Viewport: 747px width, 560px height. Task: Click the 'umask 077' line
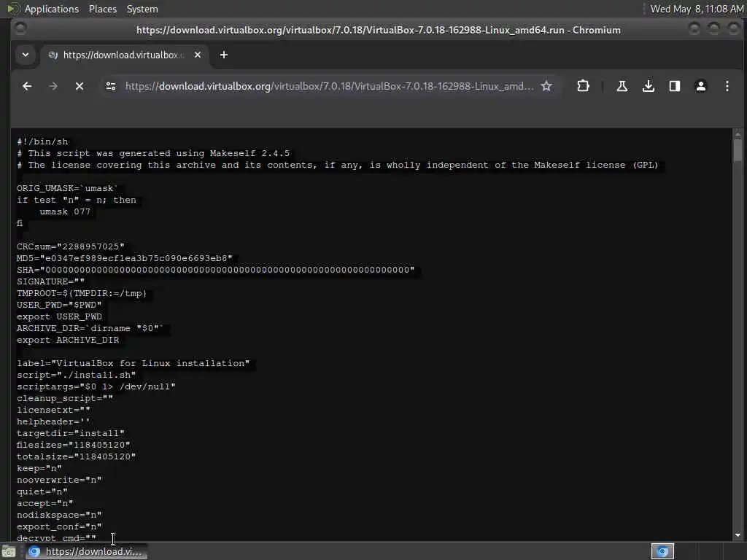tap(65, 211)
